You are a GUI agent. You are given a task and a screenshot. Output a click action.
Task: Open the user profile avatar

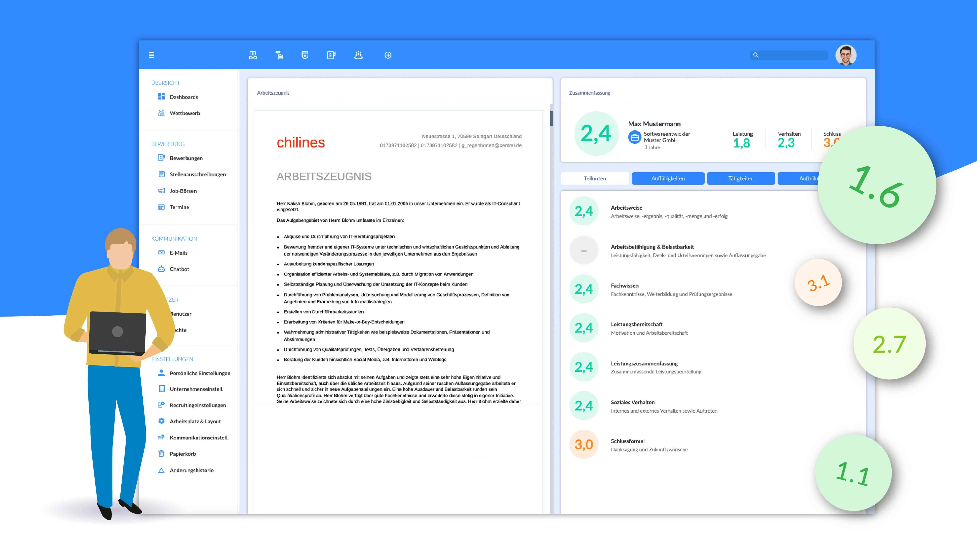tap(846, 55)
